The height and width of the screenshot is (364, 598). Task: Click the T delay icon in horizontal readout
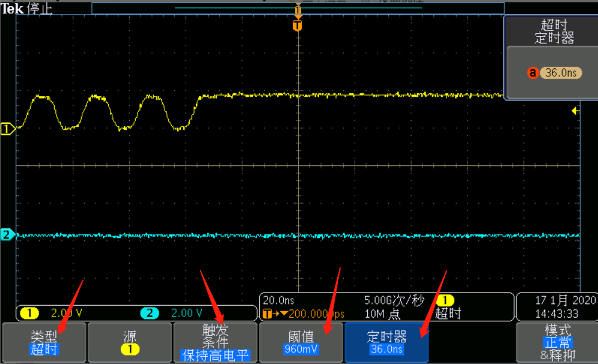click(267, 314)
